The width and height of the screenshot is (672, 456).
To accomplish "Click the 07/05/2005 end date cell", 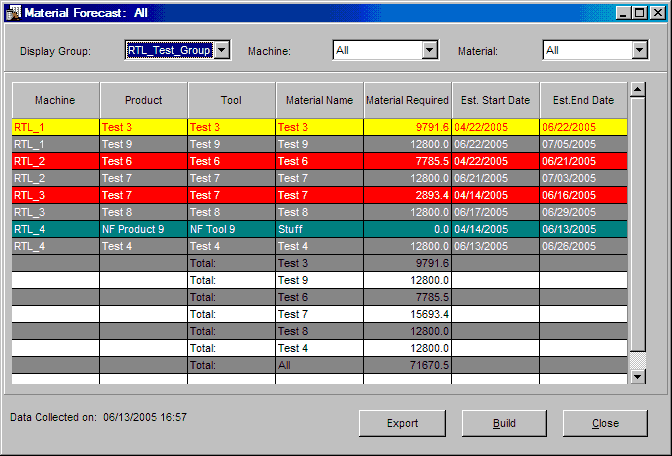I will click(x=583, y=144).
